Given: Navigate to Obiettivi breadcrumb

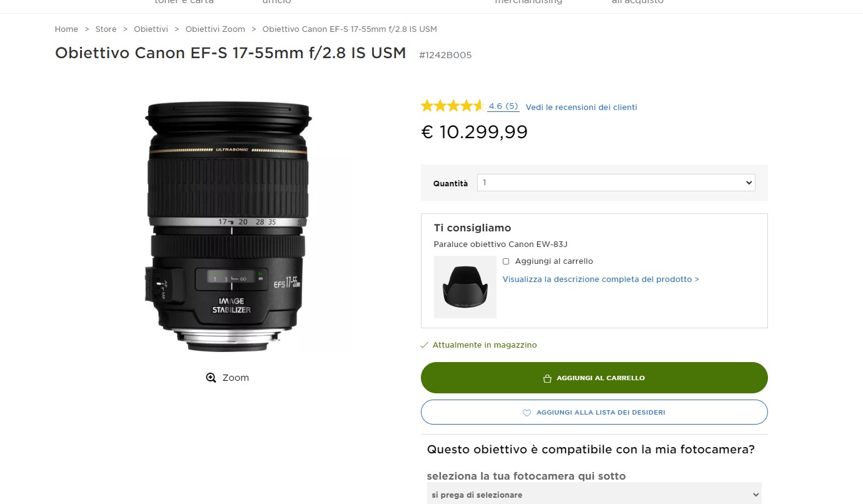Looking at the screenshot, I should point(151,29).
